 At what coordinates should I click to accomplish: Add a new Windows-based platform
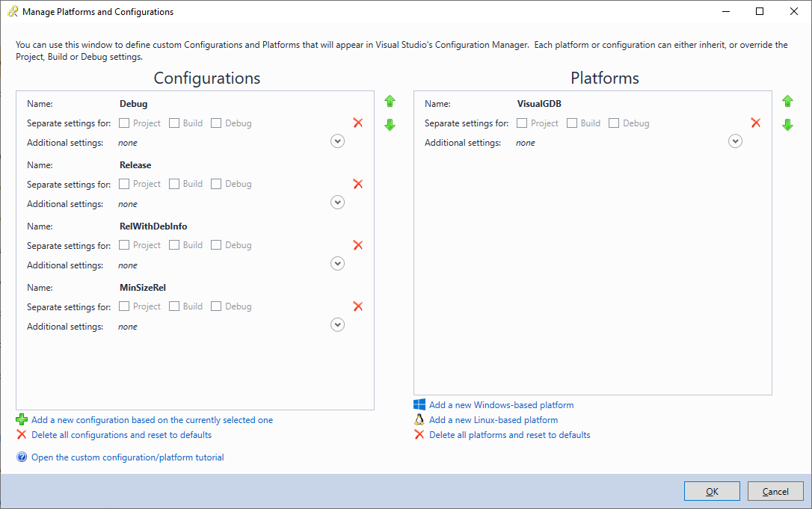(501, 405)
